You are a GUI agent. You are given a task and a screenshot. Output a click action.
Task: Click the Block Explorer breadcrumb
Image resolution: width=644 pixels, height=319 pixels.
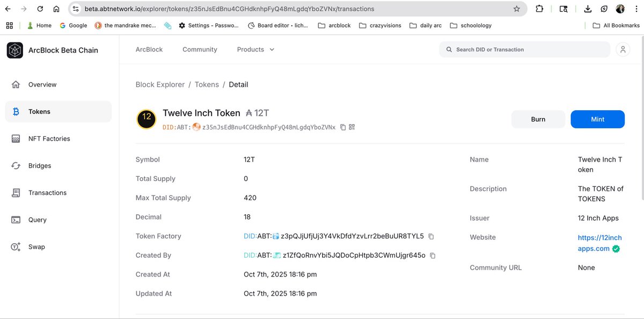(160, 84)
